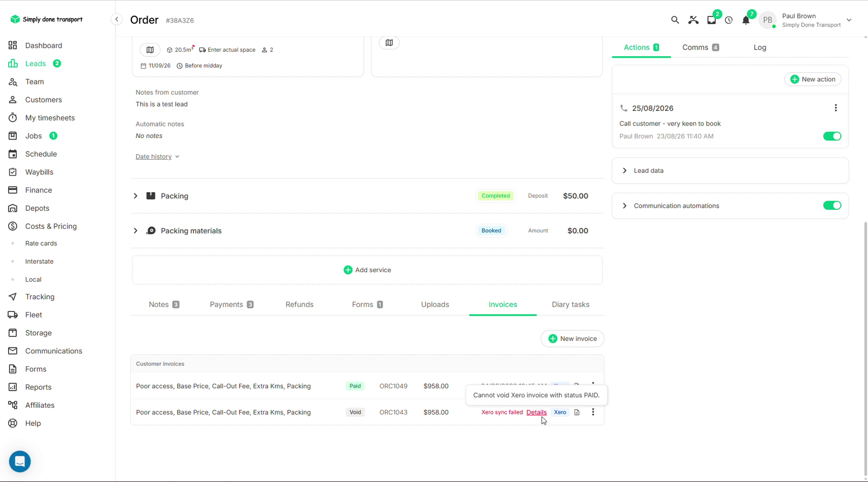Expand the Packing materials service row
The image size is (868, 482).
(135, 231)
